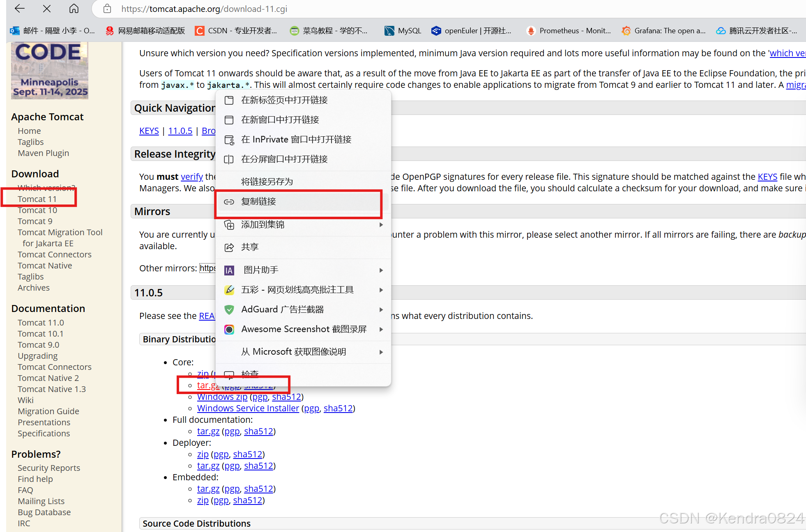Click the browser back arrow
This screenshot has width=806, height=532.
pos(19,9)
